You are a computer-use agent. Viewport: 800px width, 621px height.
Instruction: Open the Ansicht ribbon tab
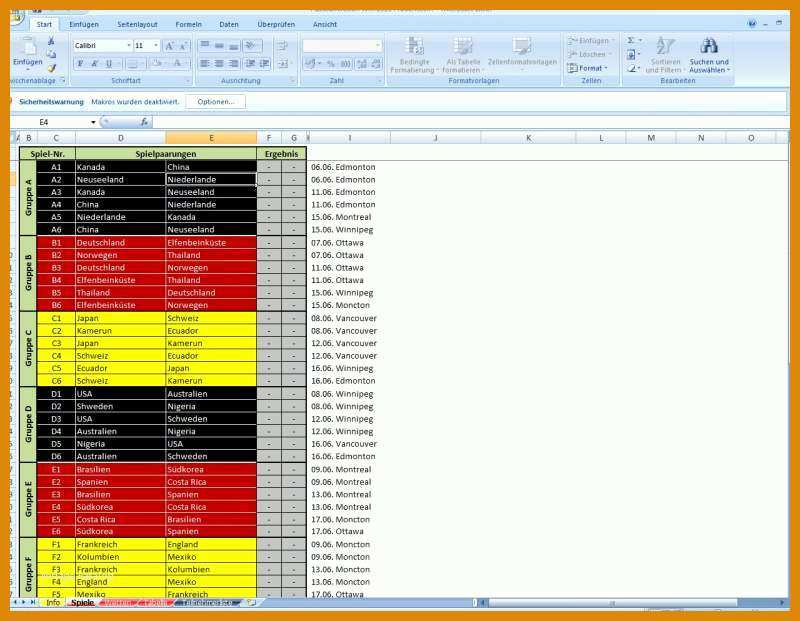pos(324,24)
